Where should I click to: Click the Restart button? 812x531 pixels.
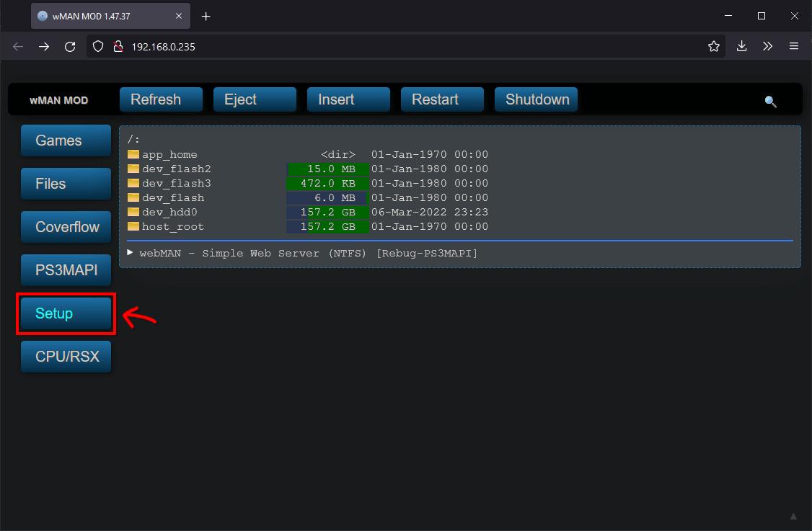[x=442, y=99]
